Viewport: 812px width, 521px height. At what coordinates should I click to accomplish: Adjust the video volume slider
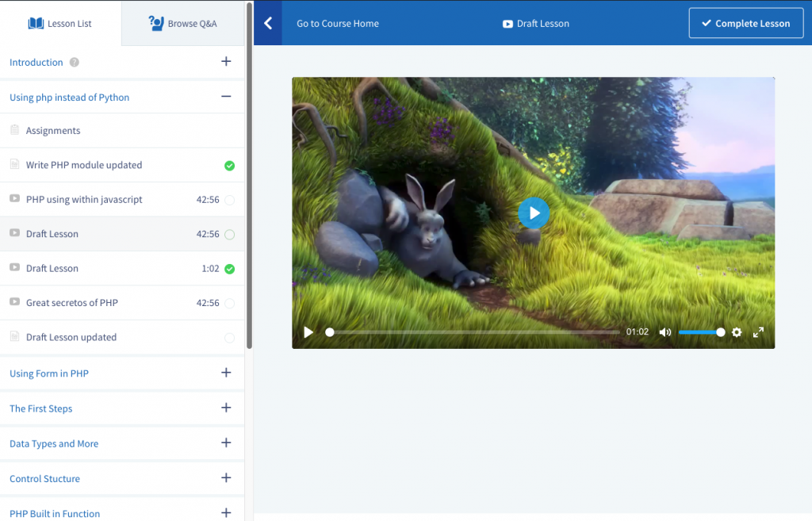(701, 332)
